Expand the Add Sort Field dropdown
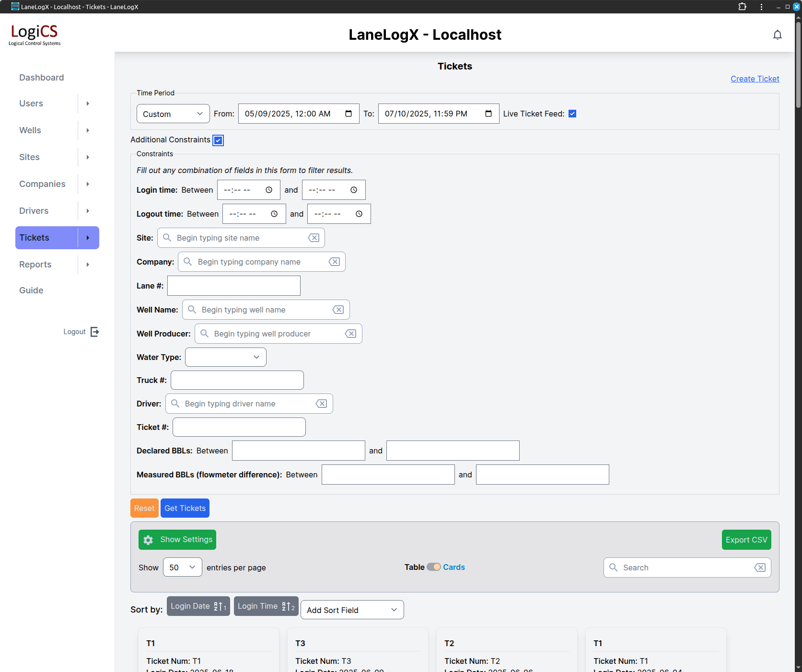This screenshot has width=802, height=672. (352, 610)
